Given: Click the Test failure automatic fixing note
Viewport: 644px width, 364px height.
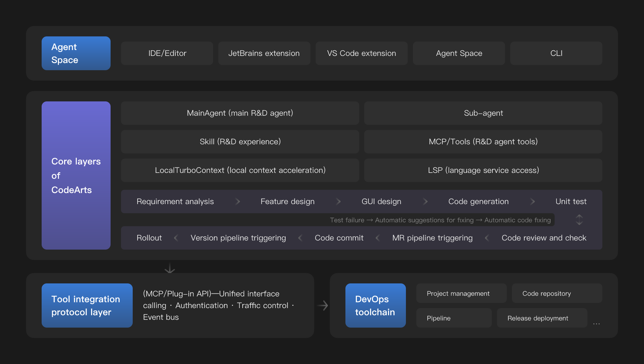Looking at the screenshot, I should (x=440, y=220).
